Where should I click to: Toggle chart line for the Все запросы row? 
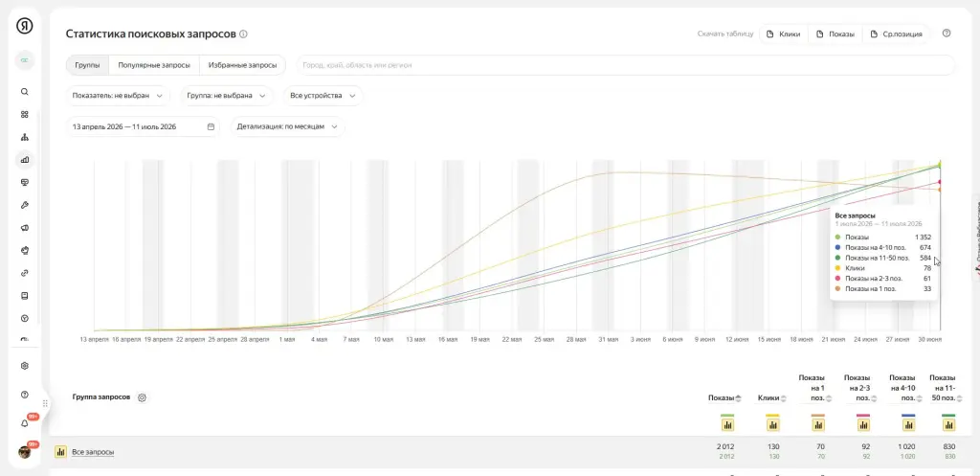click(x=60, y=452)
